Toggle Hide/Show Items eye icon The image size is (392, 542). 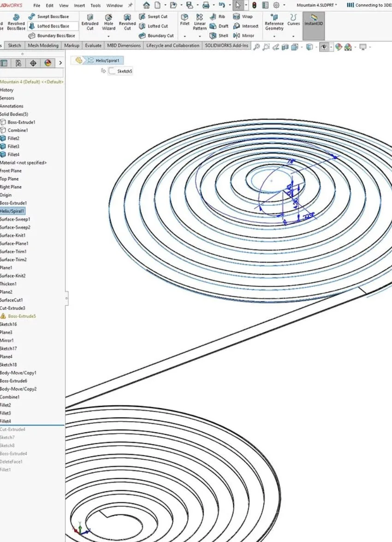pos(324,47)
